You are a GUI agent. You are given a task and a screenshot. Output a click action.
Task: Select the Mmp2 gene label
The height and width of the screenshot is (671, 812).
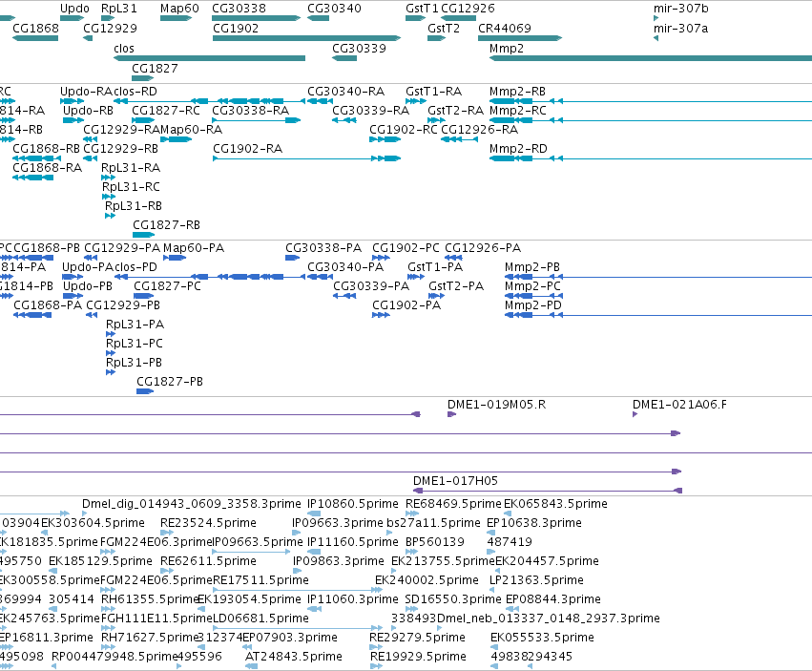click(x=507, y=48)
